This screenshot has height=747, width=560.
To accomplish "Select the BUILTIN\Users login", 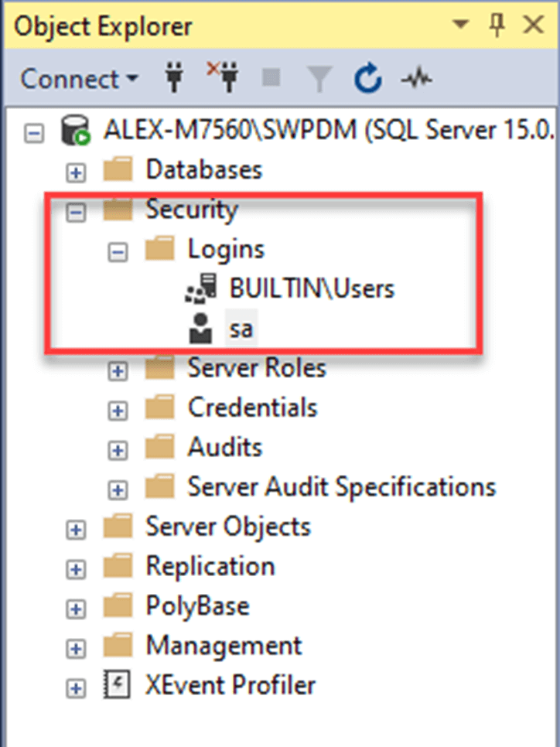I will point(309,288).
